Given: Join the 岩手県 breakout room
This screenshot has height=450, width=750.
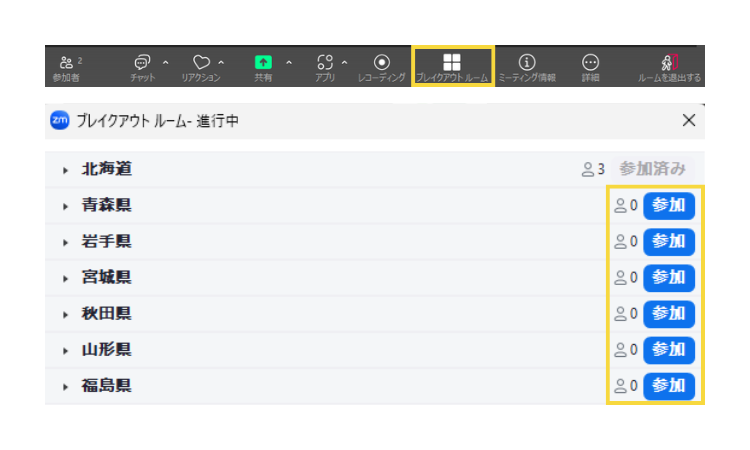Looking at the screenshot, I should [668, 241].
